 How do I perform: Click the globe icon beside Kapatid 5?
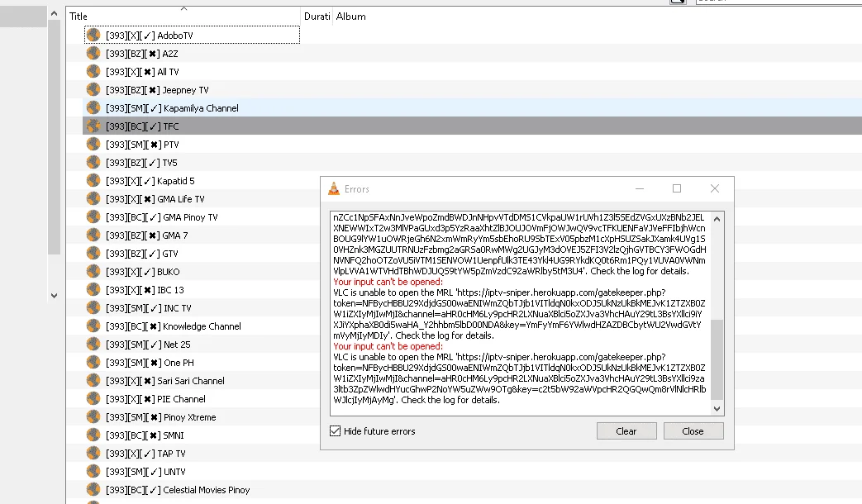coord(93,180)
